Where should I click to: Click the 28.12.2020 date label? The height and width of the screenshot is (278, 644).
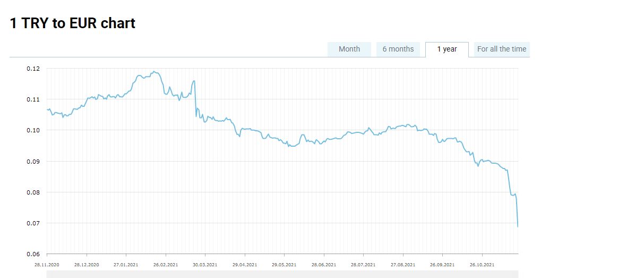click(x=87, y=264)
